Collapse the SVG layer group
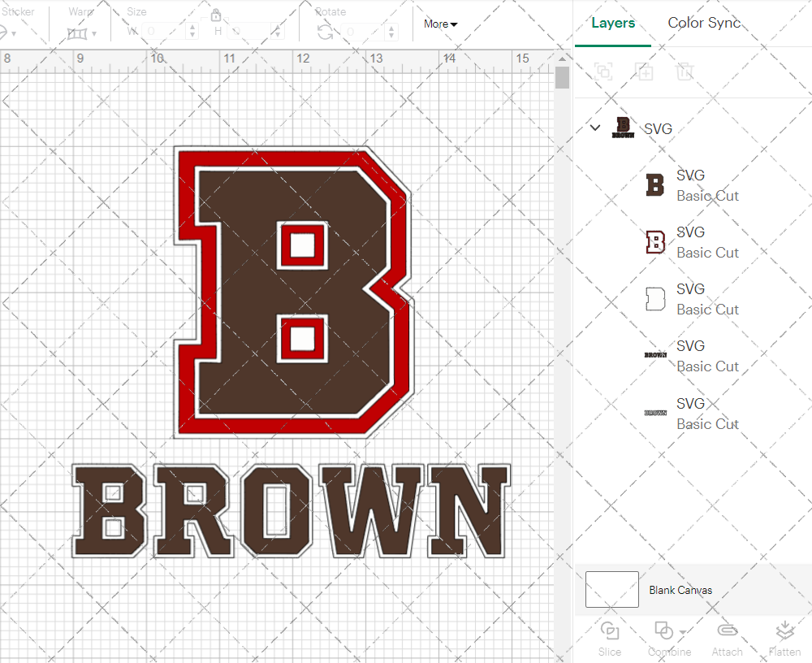This screenshot has width=812, height=663. pos(595,128)
